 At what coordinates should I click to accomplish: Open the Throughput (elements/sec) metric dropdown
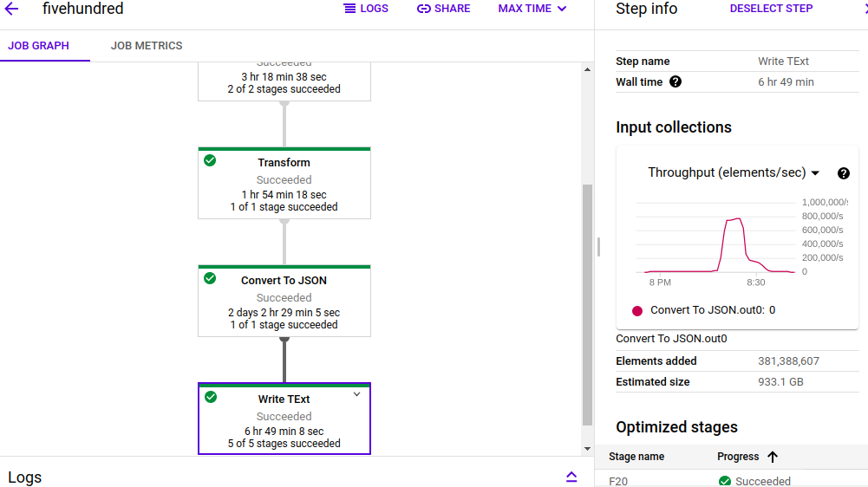coord(734,172)
